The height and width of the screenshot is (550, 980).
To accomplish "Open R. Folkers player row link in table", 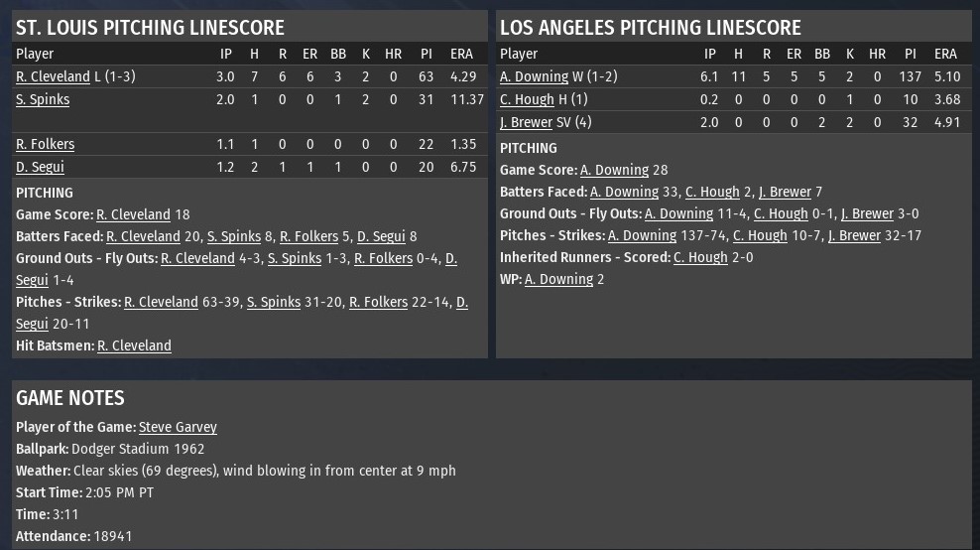I will click(45, 144).
